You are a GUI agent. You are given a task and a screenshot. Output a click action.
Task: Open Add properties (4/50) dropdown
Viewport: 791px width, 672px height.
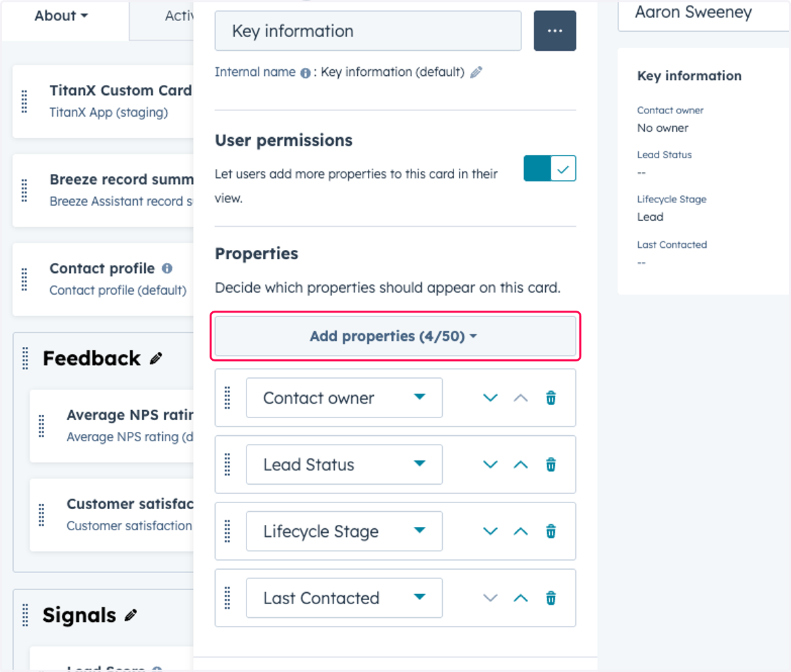pos(395,336)
